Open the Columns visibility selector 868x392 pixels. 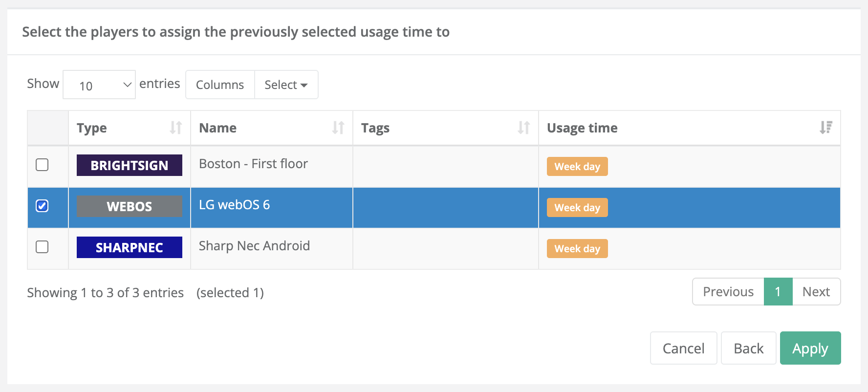pyautogui.click(x=220, y=85)
